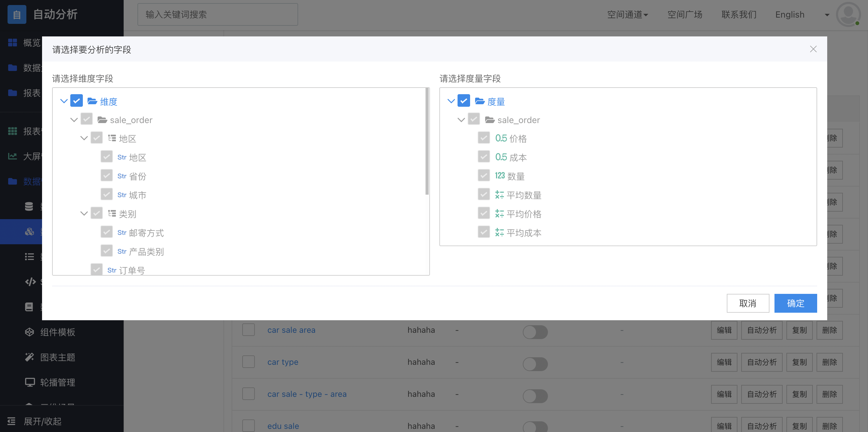Toggle the car sale area switch

[535, 332]
